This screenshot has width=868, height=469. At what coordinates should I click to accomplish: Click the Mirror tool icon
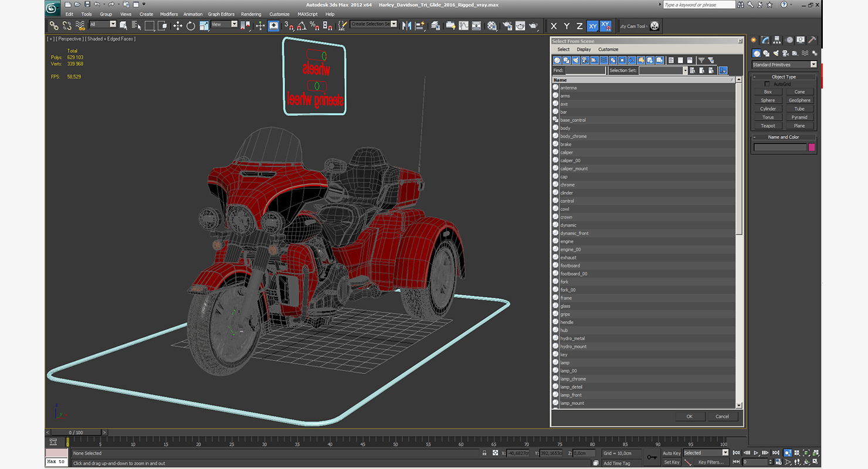(x=406, y=26)
